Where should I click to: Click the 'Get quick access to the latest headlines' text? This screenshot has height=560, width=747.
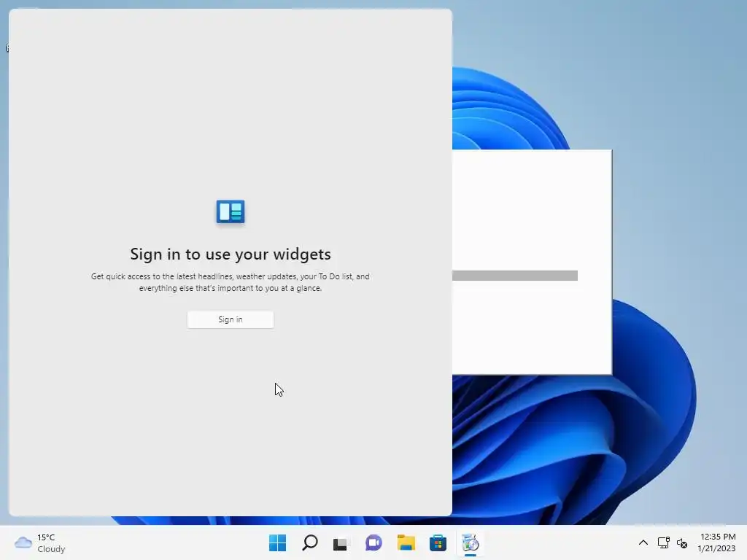pos(230,282)
